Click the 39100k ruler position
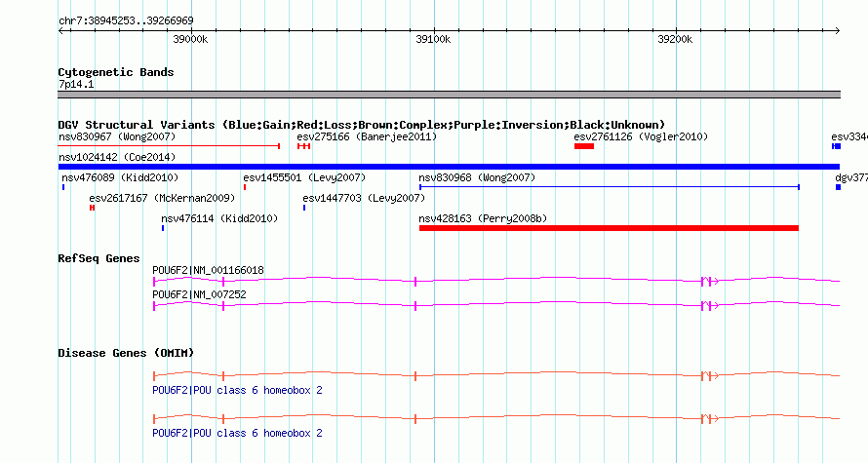The width and height of the screenshot is (868, 463). (x=433, y=39)
